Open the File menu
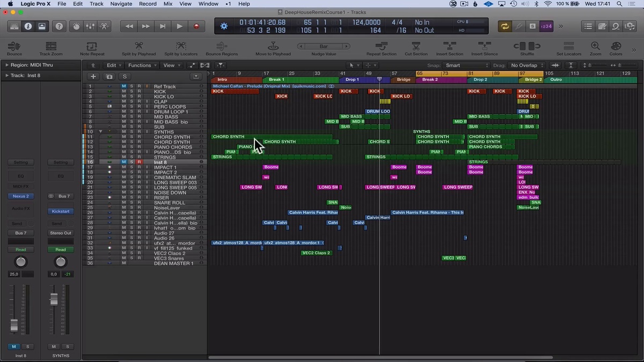644x362 pixels. (62, 4)
